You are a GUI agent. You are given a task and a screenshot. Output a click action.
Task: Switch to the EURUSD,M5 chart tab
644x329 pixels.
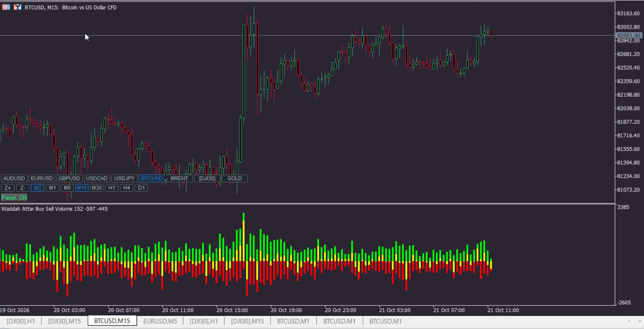coord(160,321)
